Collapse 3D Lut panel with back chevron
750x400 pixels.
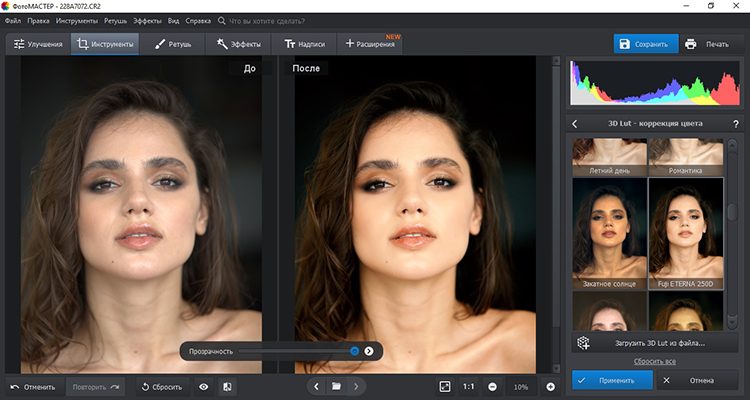(575, 124)
